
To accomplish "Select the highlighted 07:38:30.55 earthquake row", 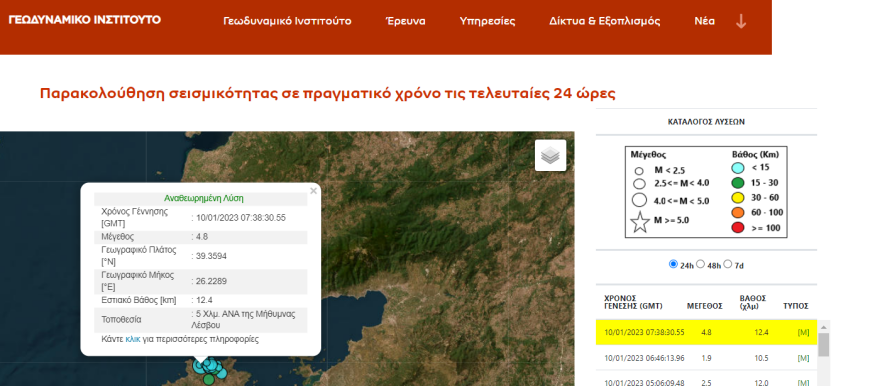I will [707, 332].
